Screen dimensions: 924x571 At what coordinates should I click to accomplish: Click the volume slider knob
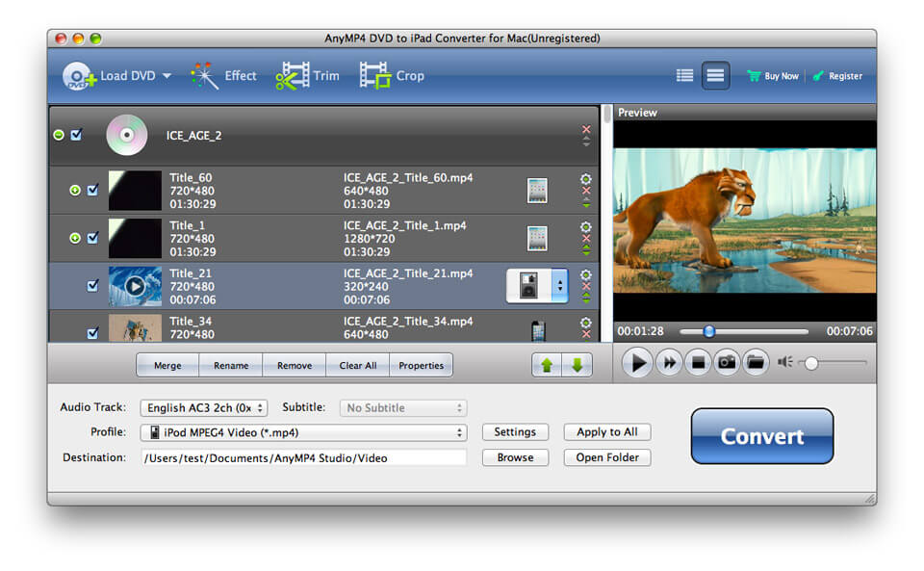(x=811, y=363)
